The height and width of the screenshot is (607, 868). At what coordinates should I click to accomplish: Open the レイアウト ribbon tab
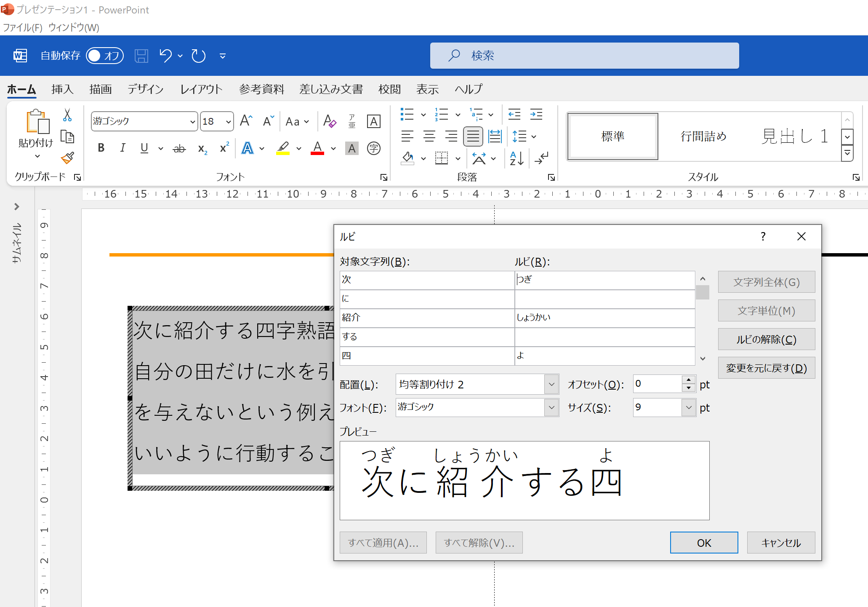point(201,89)
